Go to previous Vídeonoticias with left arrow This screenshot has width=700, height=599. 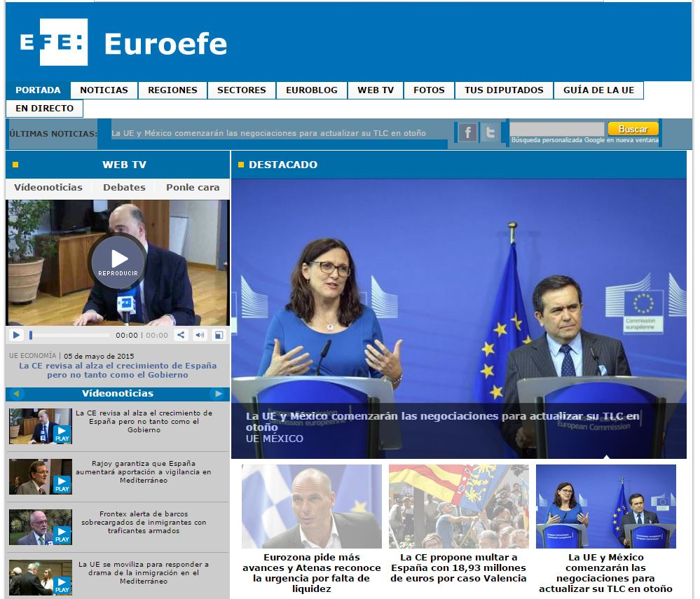(17, 394)
